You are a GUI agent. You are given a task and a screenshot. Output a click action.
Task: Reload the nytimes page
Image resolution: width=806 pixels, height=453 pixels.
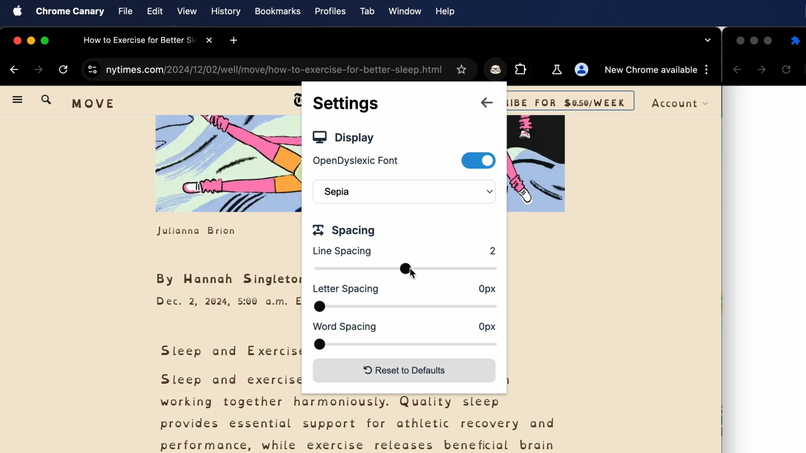tap(63, 69)
